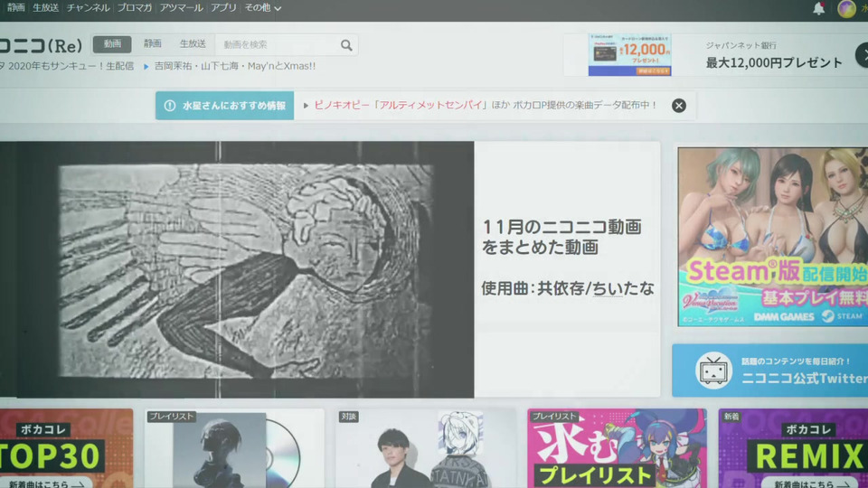The image size is (868, 488).
Task: Open 最大12,000円プレゼント ad text
Action: (x=774, y=62)
